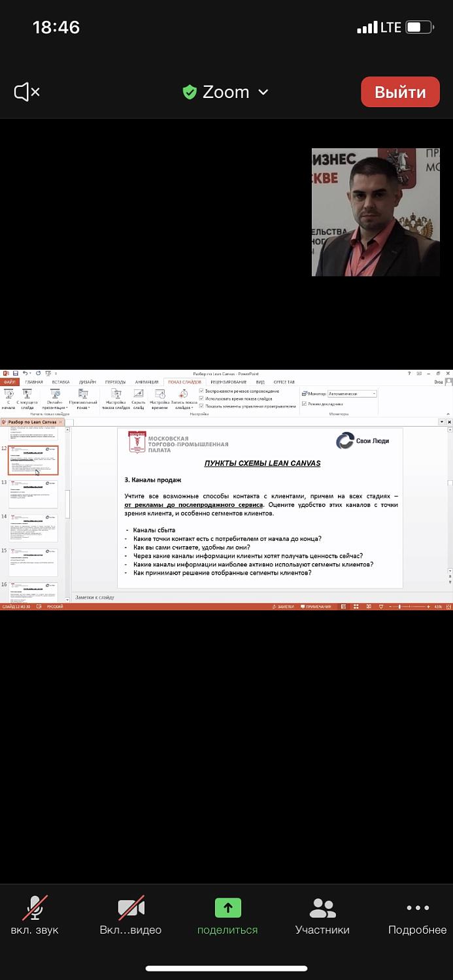Viewport: 453px width, 980px height.
Task: Tap the presenter's video thumbnail
Action: [x=375, y=212]
